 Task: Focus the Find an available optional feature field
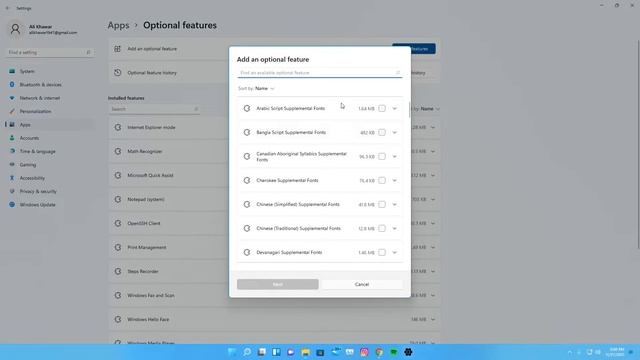[x=320, y=73]
